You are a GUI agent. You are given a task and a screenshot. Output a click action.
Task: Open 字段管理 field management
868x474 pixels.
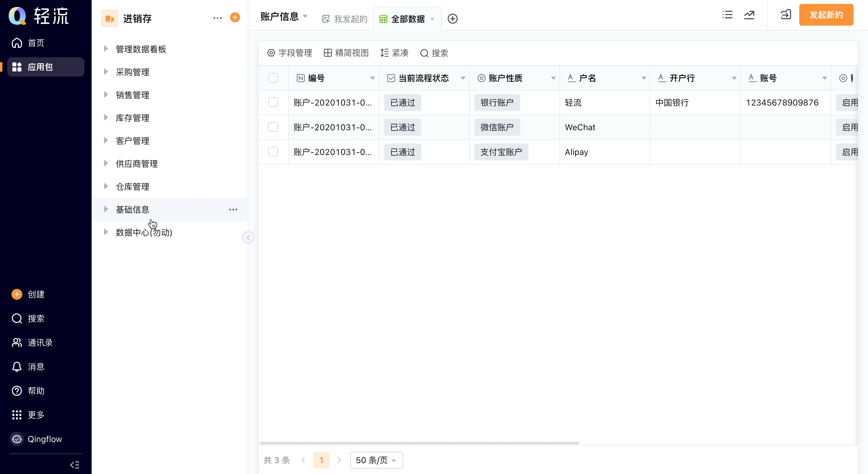click(290, 53)
